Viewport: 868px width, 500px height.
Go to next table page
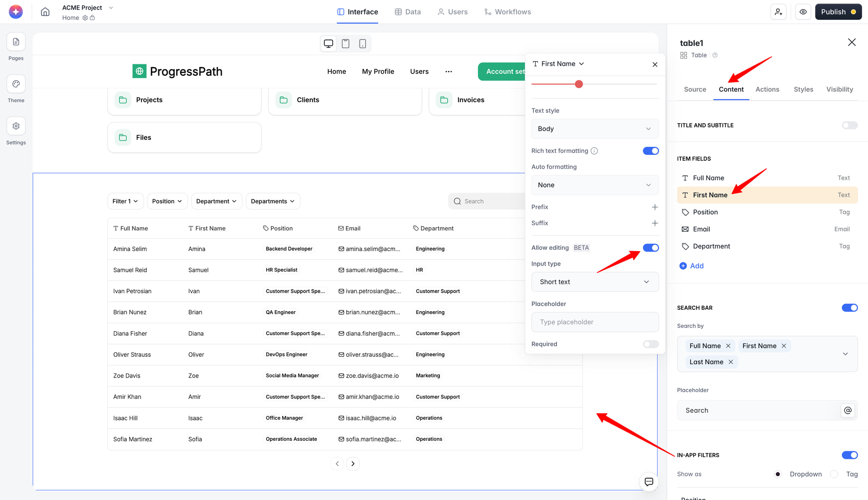click(x=353, y=463)
